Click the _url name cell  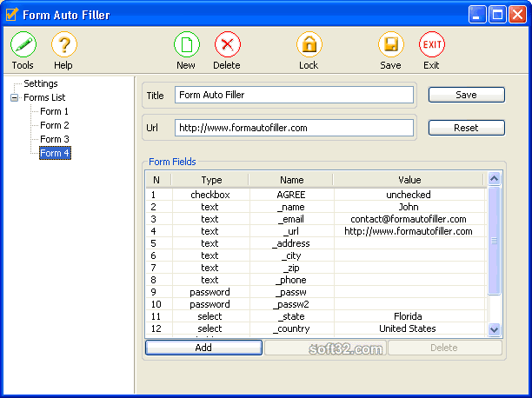coord(291,231)
